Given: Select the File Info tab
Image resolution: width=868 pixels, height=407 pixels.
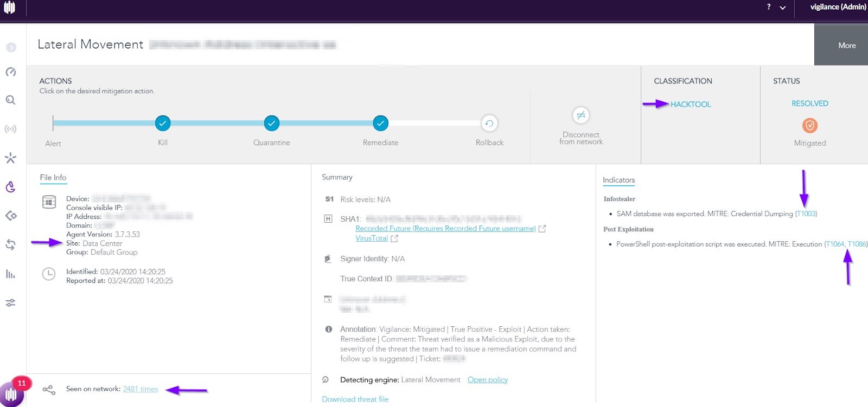Looking at the screenshot, I should click(53, 178).
